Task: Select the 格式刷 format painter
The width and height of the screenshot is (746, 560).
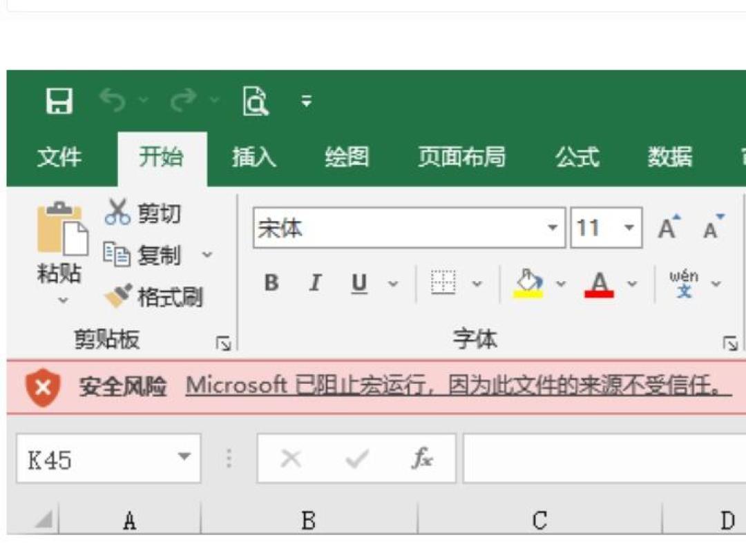Action: [x=153, y=297]
